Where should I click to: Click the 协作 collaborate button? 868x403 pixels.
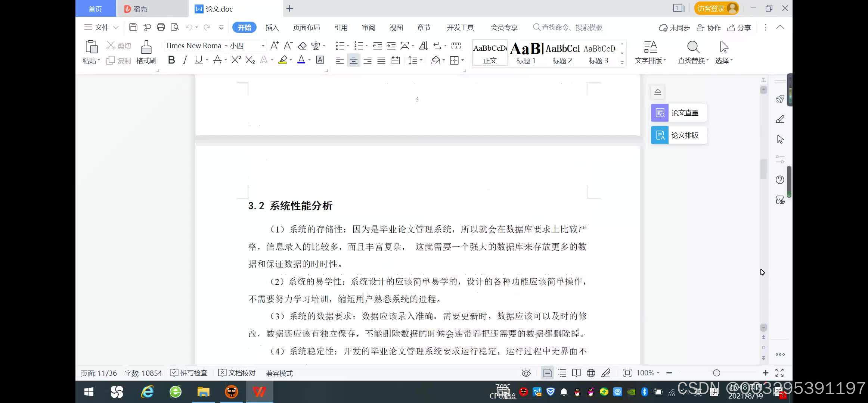coord(709,28)
